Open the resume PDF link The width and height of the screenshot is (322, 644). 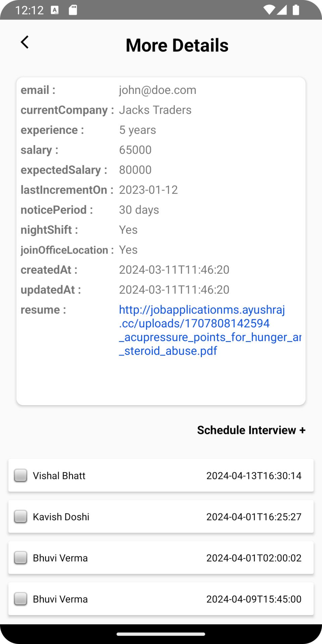click(210, 330)
